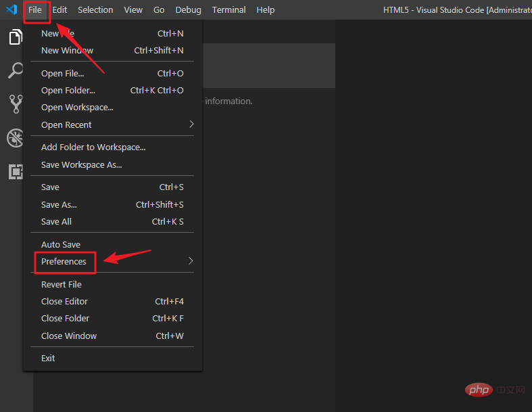This screenshot has height=412, width=532.
Task: Select Exit at bottom of File menu
Action: (x=48, y=358)
